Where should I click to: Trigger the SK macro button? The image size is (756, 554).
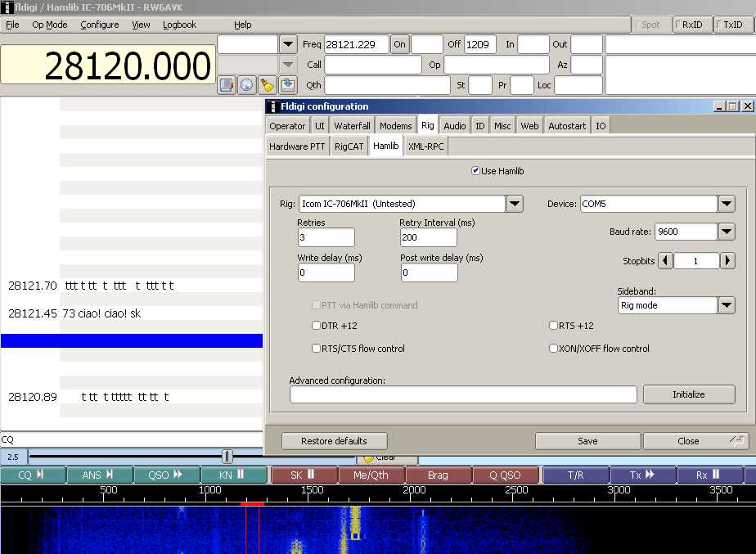pyautogui.click(x=304, y=475)
